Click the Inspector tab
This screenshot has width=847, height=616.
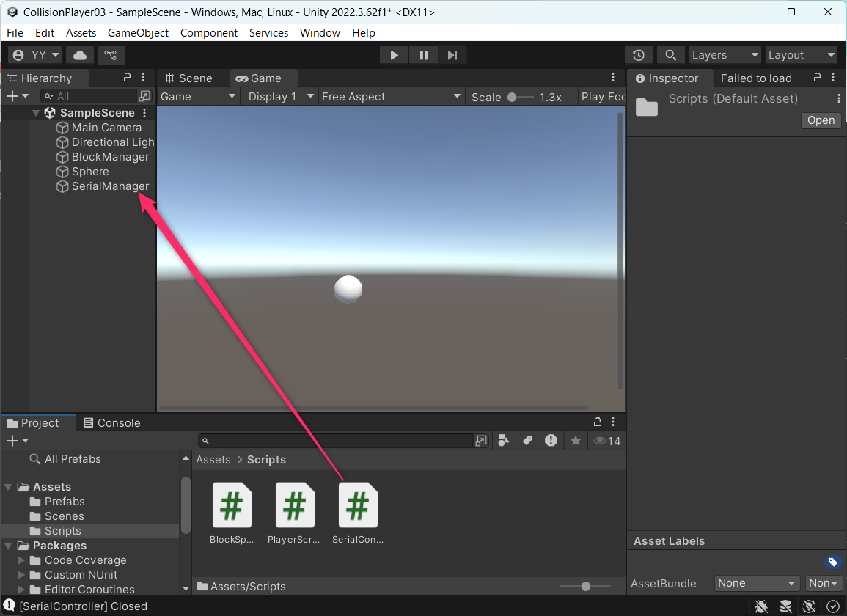point(669,78)
